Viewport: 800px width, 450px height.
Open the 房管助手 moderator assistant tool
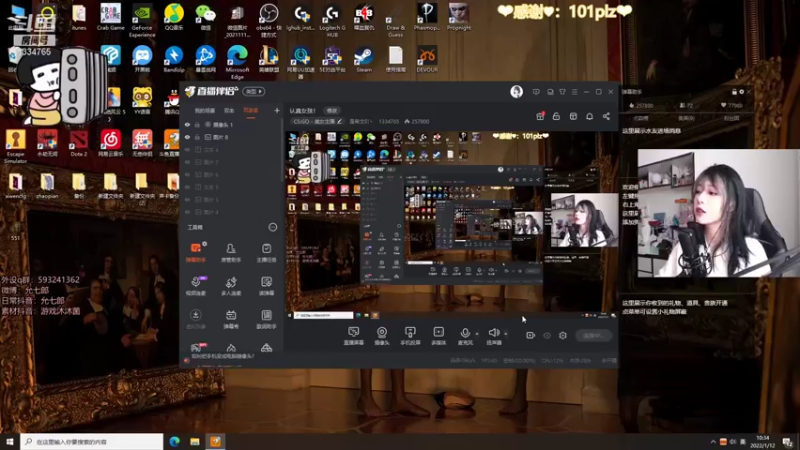[231, 252]
